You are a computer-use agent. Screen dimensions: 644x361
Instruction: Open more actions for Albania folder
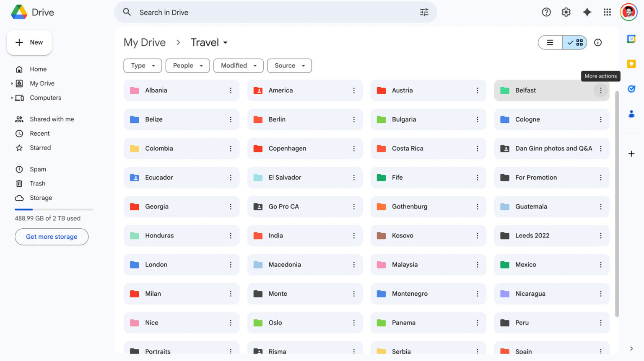231,90
